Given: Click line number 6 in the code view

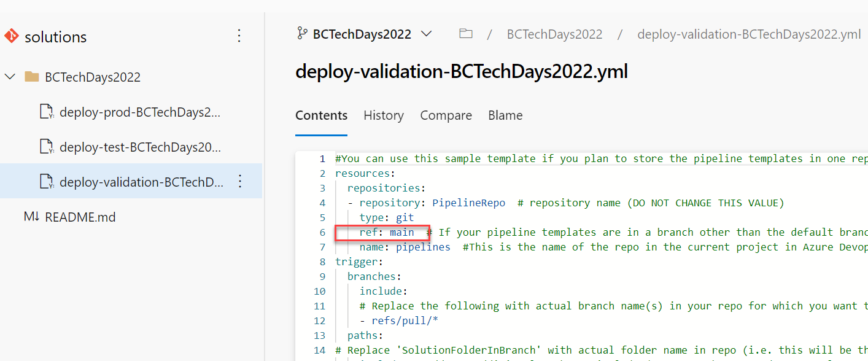Looking at the screenshot, I should pos(322,232).
